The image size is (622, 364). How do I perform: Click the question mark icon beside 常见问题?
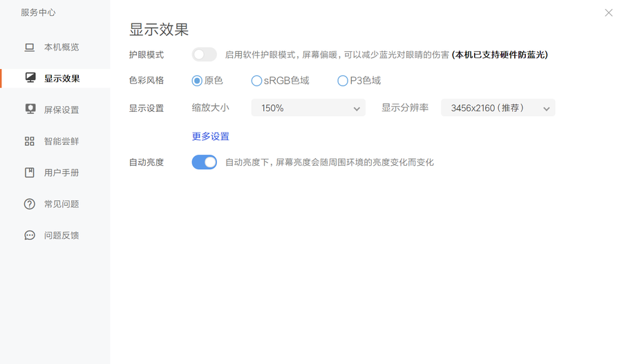click(30, 204)
